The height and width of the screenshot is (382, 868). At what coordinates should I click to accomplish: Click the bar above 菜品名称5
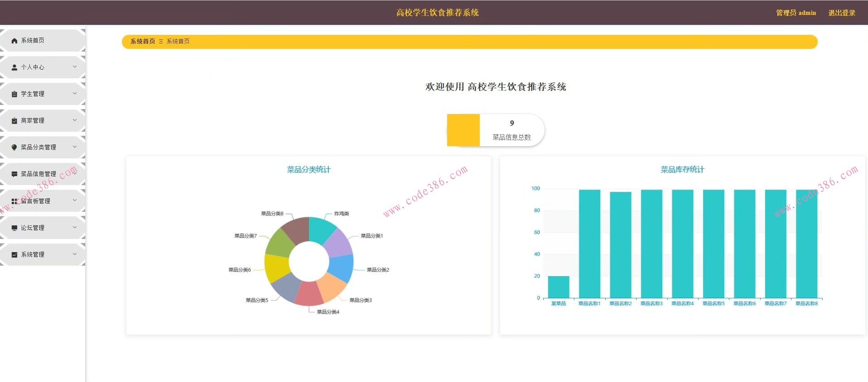click(714, 244)
